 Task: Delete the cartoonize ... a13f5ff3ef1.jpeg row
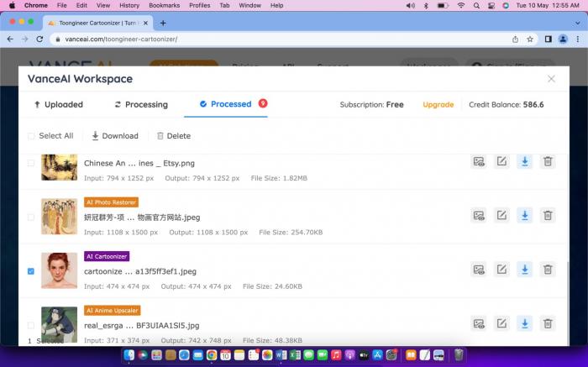pos(548,270)
